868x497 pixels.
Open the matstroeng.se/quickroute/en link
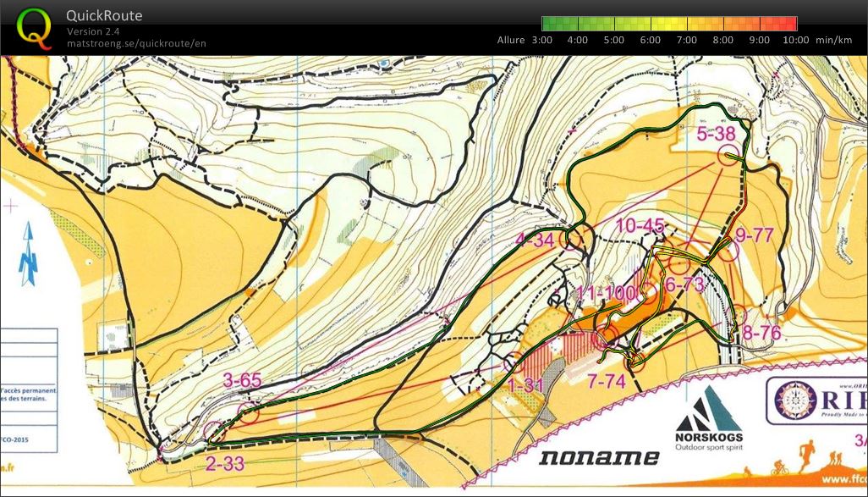coord(136,43)
